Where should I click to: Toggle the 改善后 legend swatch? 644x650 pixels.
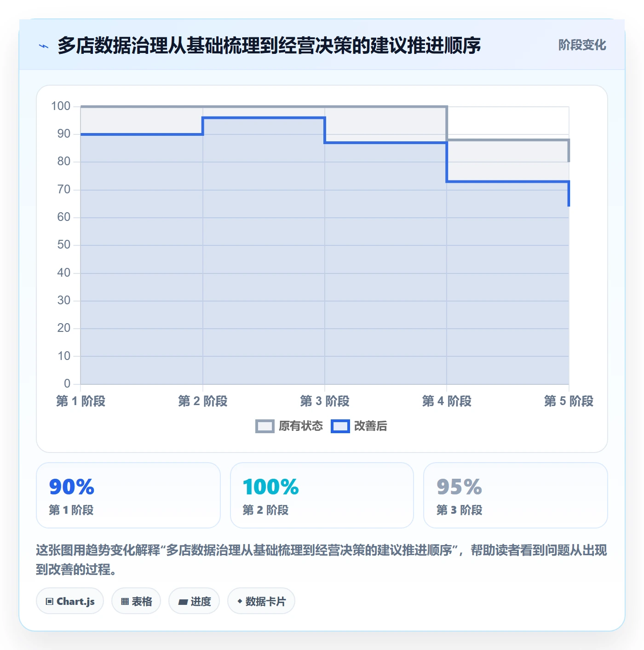click(340, 426)
